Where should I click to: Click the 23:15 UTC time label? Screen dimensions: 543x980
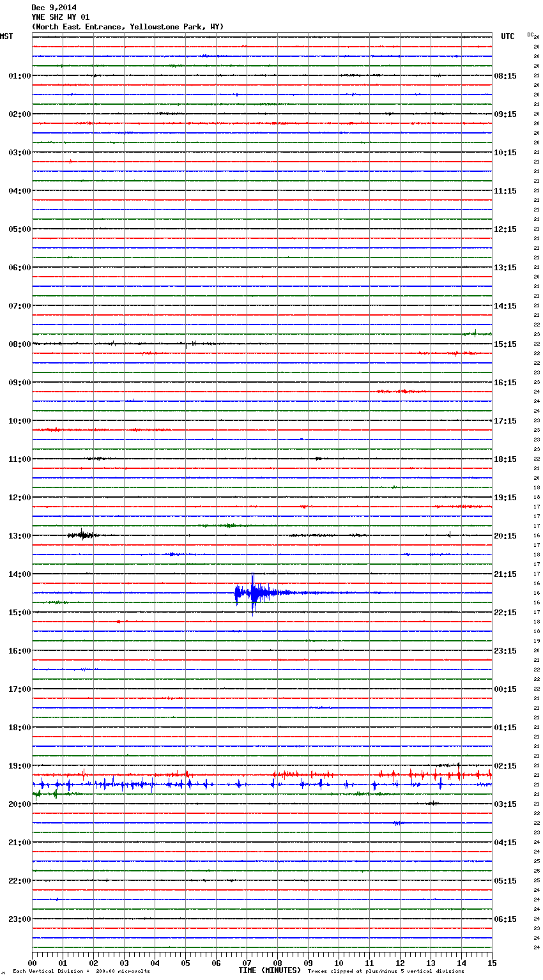click(505, 651)
